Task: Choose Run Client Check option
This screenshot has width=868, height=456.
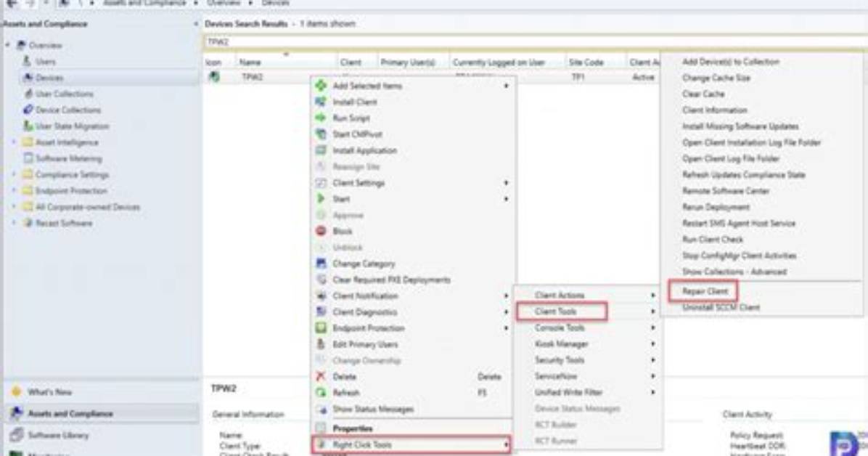Action: 713,239
